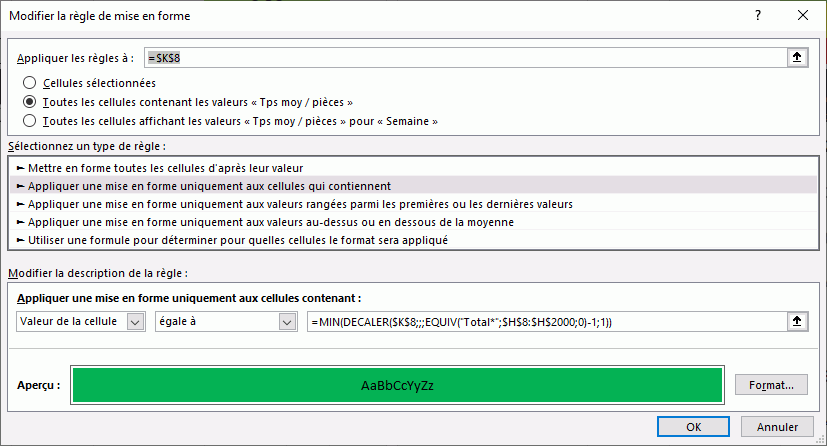Choose rule type 'uniquement aux cellules qui contiennent'
Image resolution: width=827 pixels, height=446 pixels.
click(x=209, y=186)
